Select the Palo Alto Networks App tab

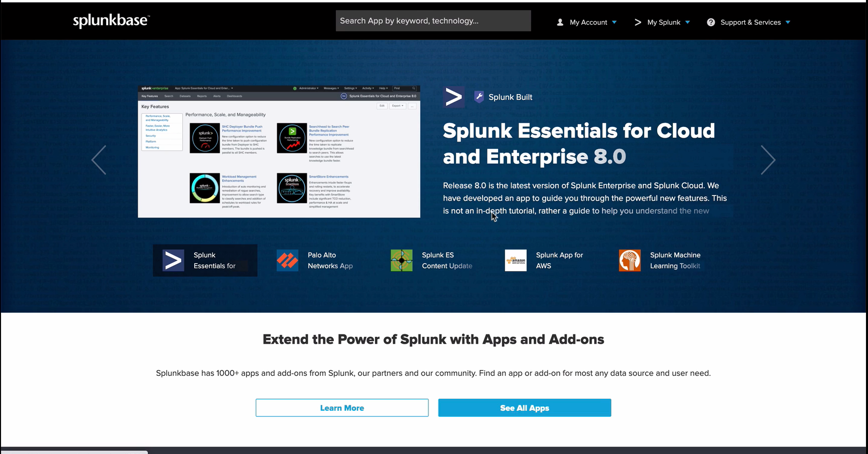point(330,261)
